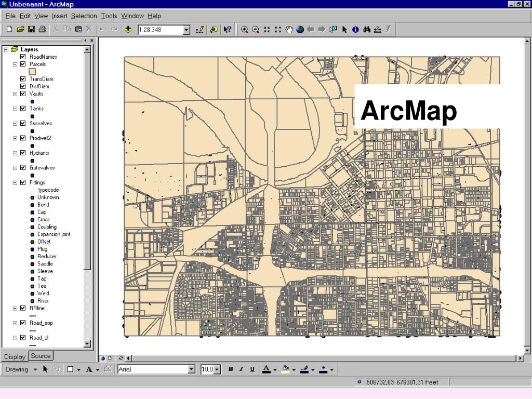Screen dimensions: 532x399
Task: Toggle Bold text formatting
Action: tap(230, 369)
